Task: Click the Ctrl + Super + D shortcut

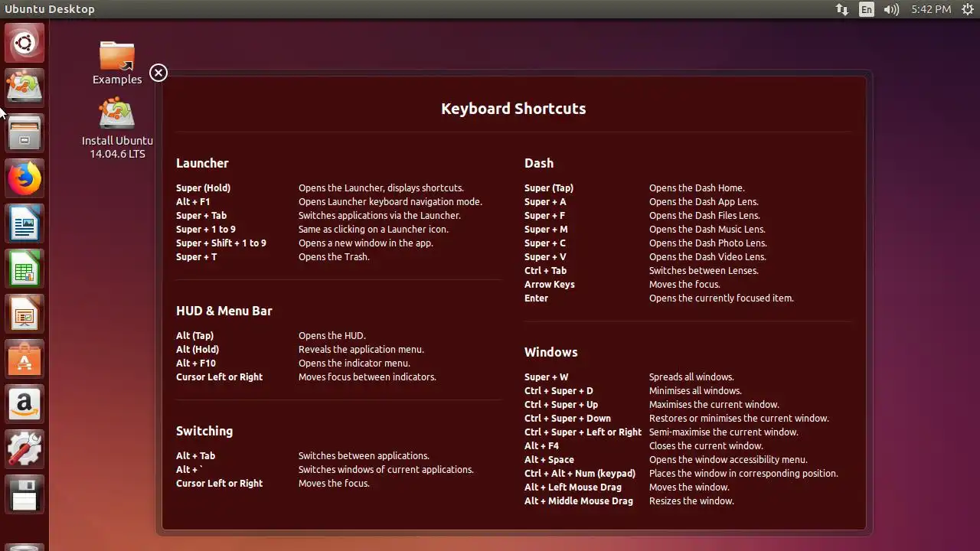Action: coord(559,391)
